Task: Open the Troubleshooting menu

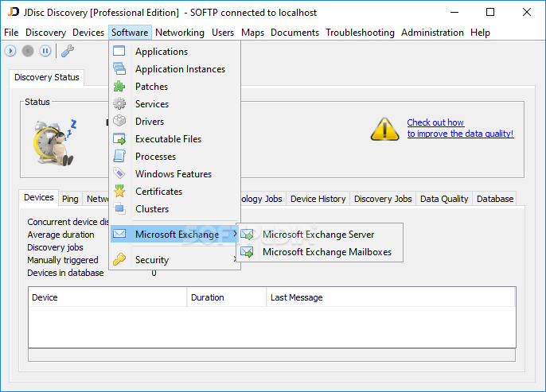Action: tap(360, 33)
